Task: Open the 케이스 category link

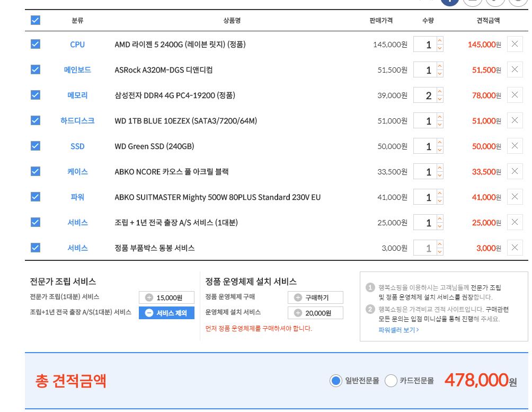Action: 77,171
